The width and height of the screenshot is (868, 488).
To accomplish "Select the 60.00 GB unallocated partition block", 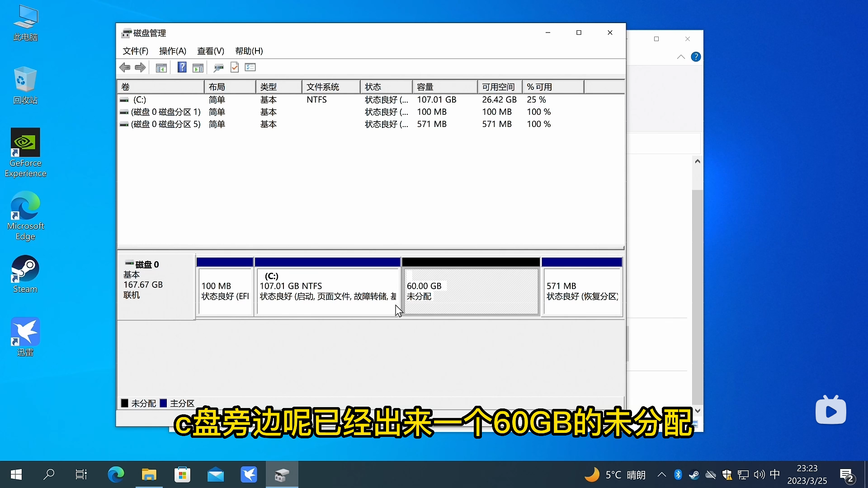I will (471, 291).
